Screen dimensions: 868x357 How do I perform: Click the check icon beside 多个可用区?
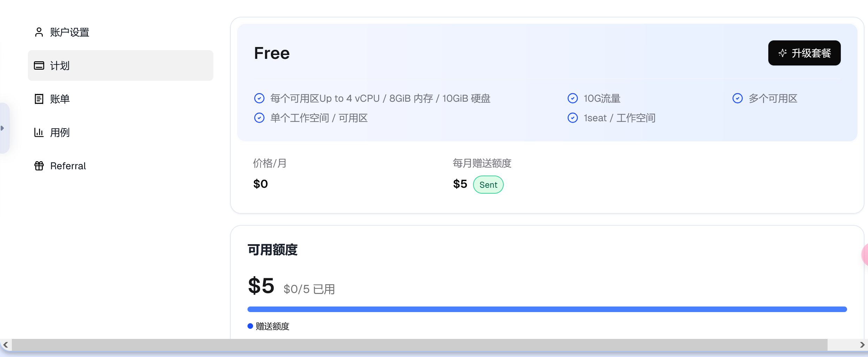click(738, 98)
